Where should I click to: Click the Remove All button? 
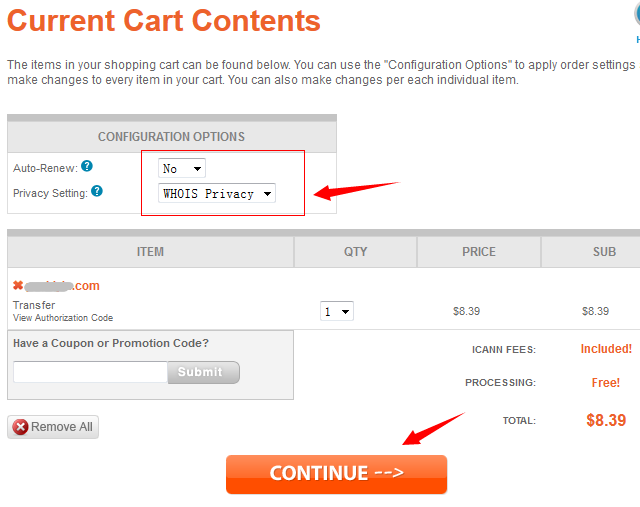pos(53,427)
